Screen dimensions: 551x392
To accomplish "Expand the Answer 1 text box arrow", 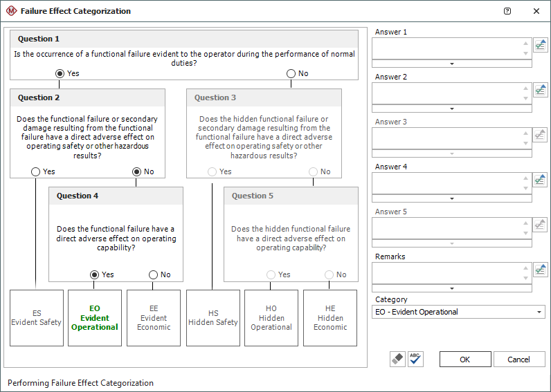I will point(451,64).
